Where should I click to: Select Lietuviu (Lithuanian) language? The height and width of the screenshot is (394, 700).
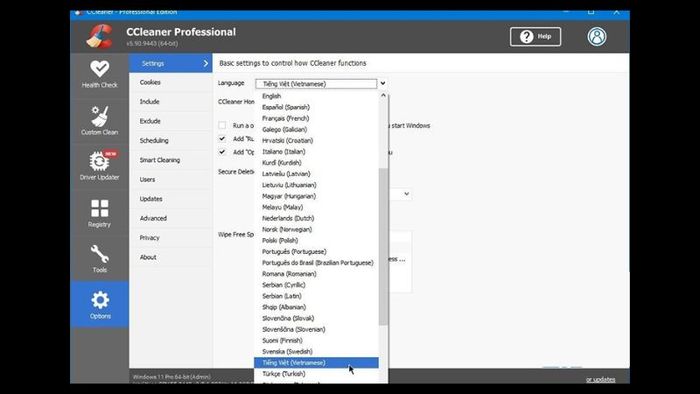[x=317, y=185]
